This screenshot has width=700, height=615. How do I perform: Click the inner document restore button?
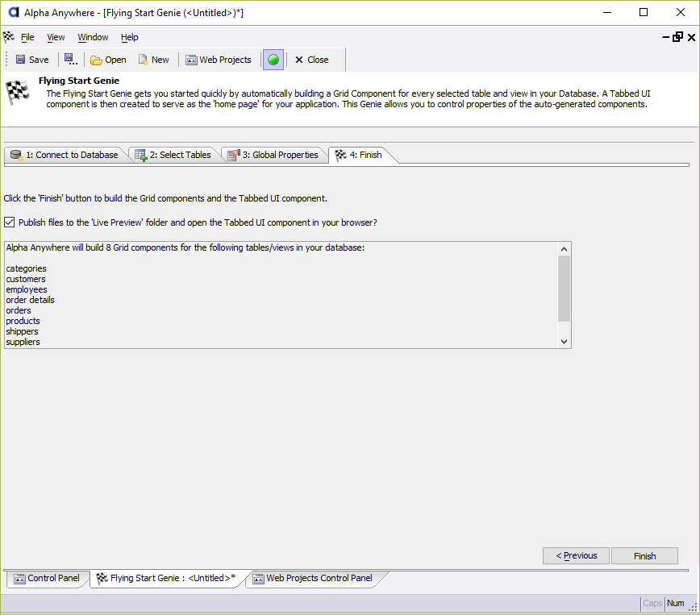tap(677, 37)
